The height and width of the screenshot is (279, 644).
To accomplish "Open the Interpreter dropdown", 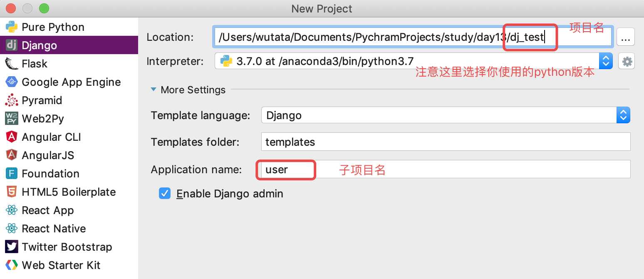I will tap(606, 62).
